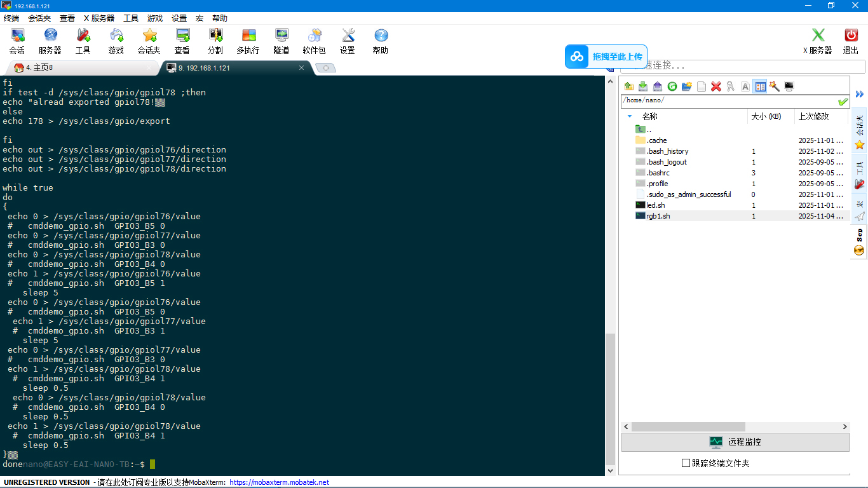868x488 pixels.
Task: Click the terminal vertical scrollbar thumb
Action: [611, 399]
